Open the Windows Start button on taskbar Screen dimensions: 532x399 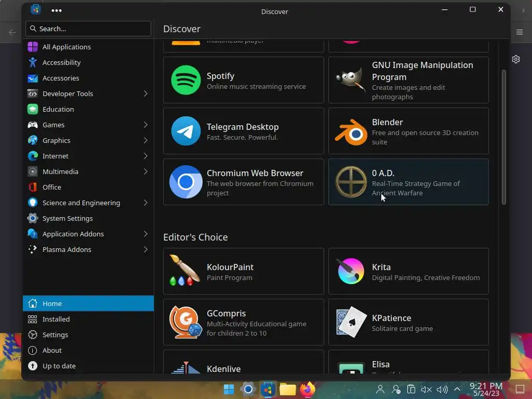[229, 389]
